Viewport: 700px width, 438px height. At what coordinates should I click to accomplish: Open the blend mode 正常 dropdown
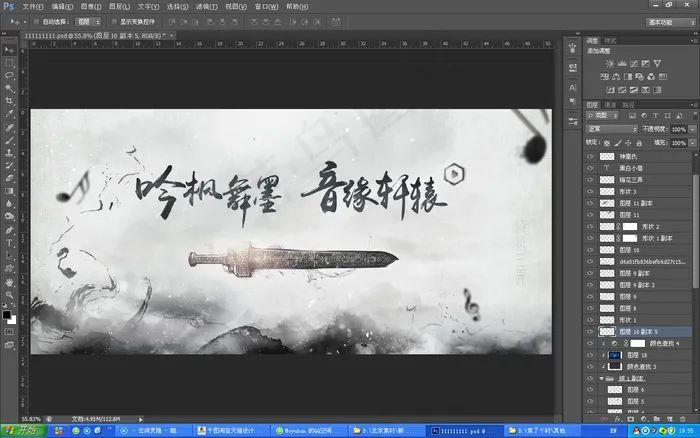coord(612,130)
